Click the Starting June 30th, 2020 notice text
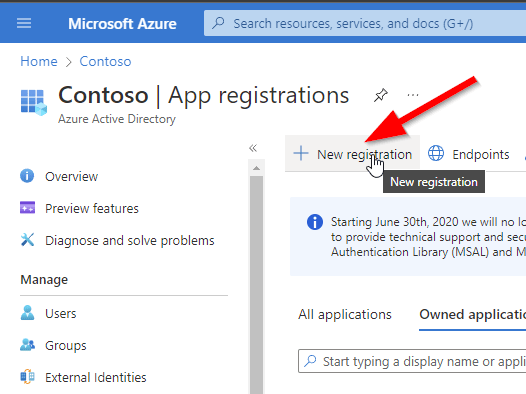The height and width of the screenshot is (394, 526). coord(428,237)
